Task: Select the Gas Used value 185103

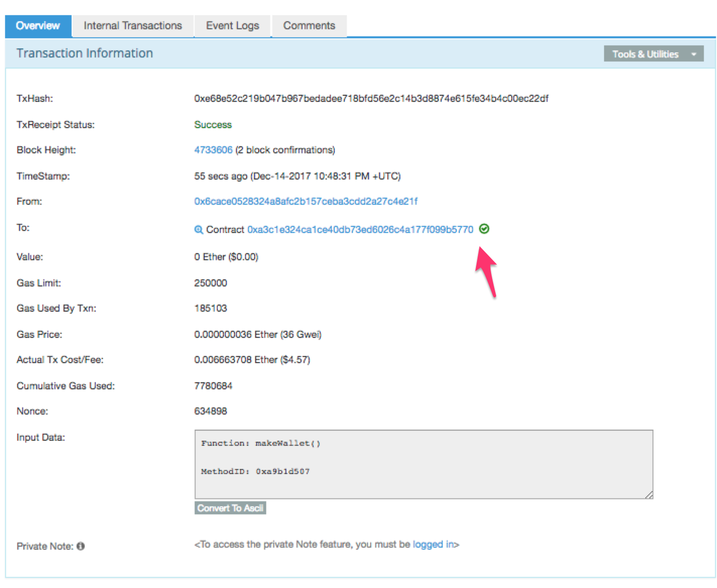Action: (x=211, y=308)
